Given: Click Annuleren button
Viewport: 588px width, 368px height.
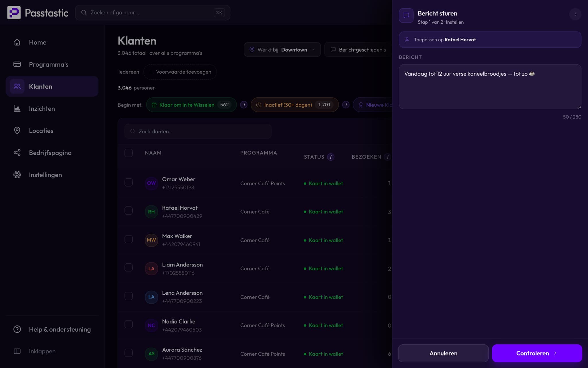Looking at the screenshot, I should click(x=443, y=353).
